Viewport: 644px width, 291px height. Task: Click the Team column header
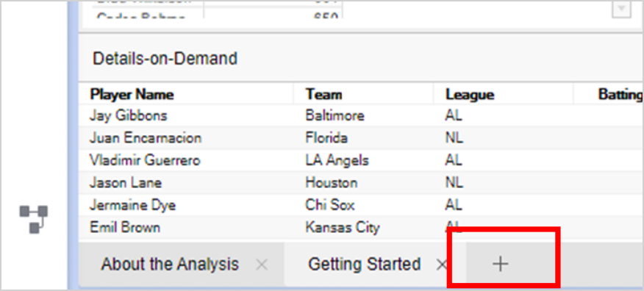pos(324,95)
